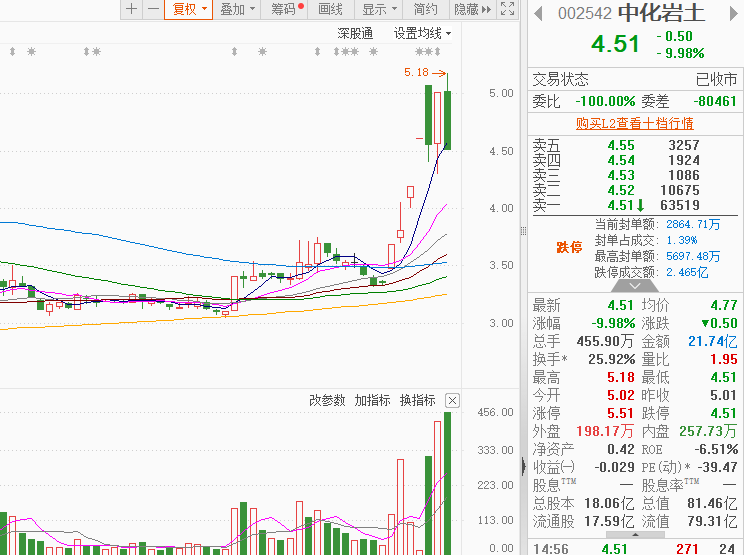Click the panel splitter grip handle
Screen dimensions: 744x555
523,231
